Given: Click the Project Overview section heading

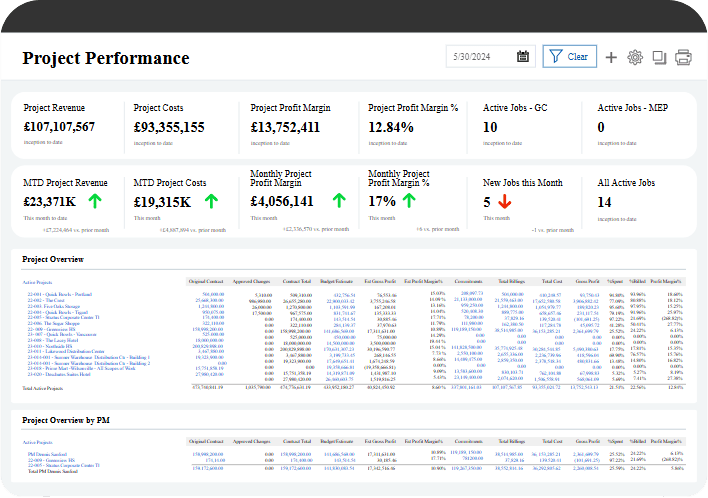Looking at the screenshot, I should tap(53, 259).
